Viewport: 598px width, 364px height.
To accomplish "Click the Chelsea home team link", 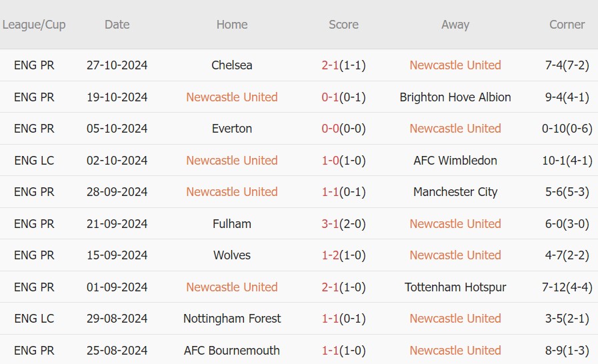I will pos(231,65).
